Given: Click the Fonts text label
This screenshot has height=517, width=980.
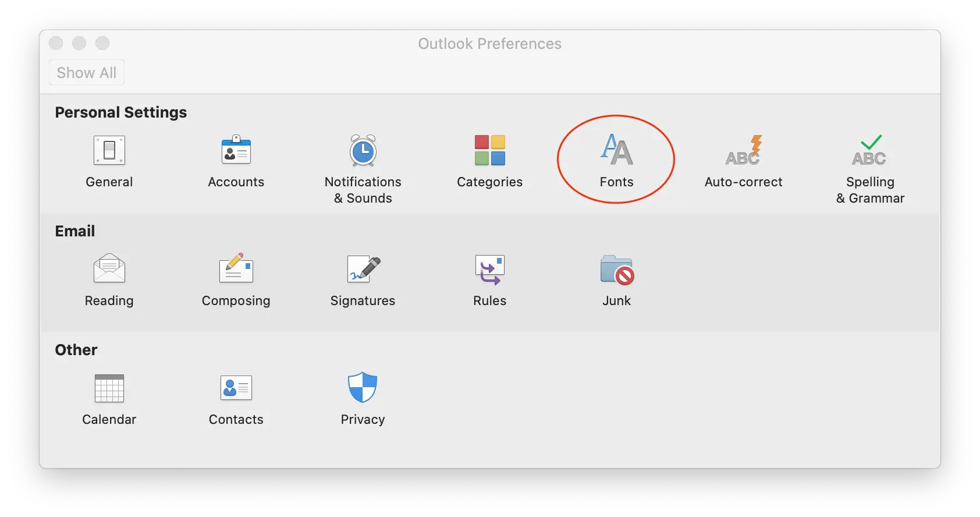Looking at the screenshot, I should (616, 182).
